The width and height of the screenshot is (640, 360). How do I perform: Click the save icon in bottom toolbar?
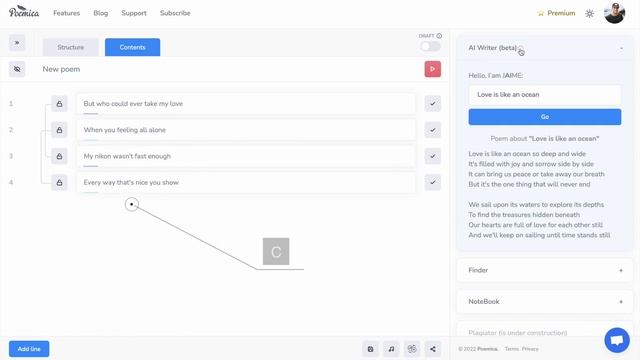(x=371, y=349)
